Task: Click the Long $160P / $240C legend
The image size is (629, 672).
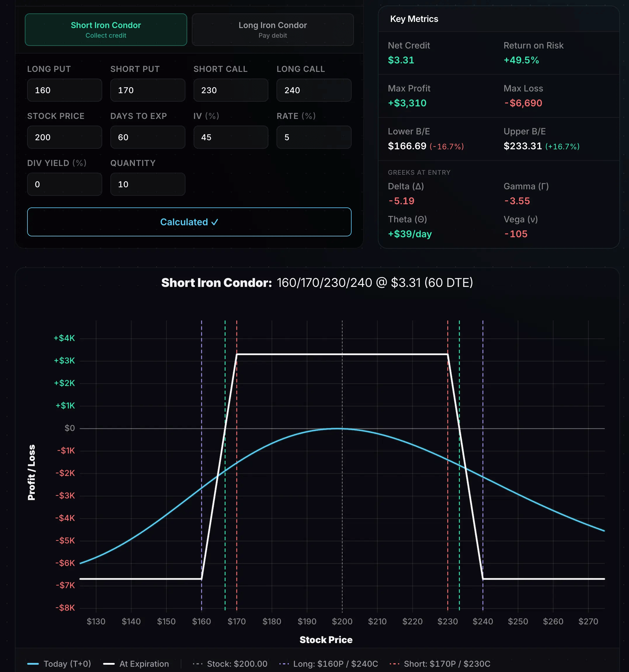Action: (x=328, y=664)
